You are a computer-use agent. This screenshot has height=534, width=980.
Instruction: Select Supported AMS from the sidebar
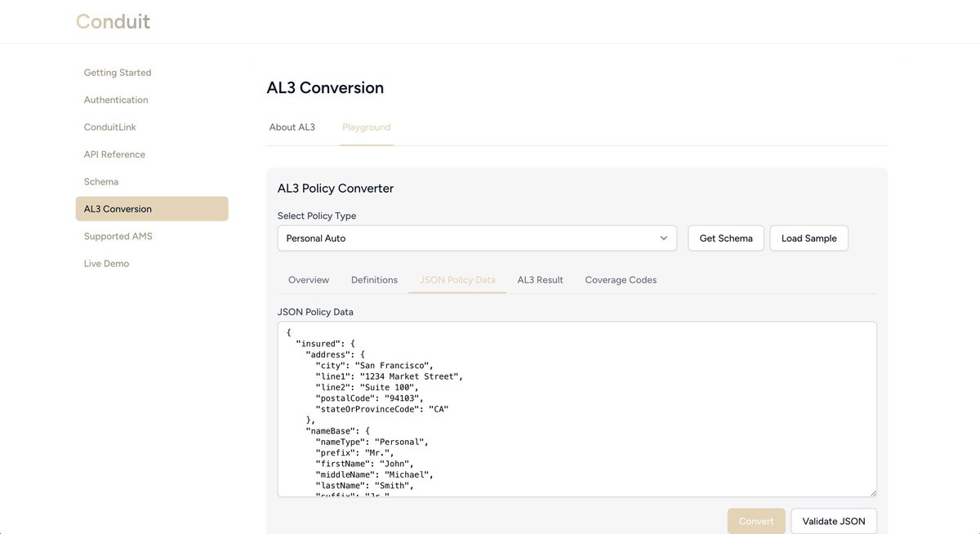tap(118, 234)
